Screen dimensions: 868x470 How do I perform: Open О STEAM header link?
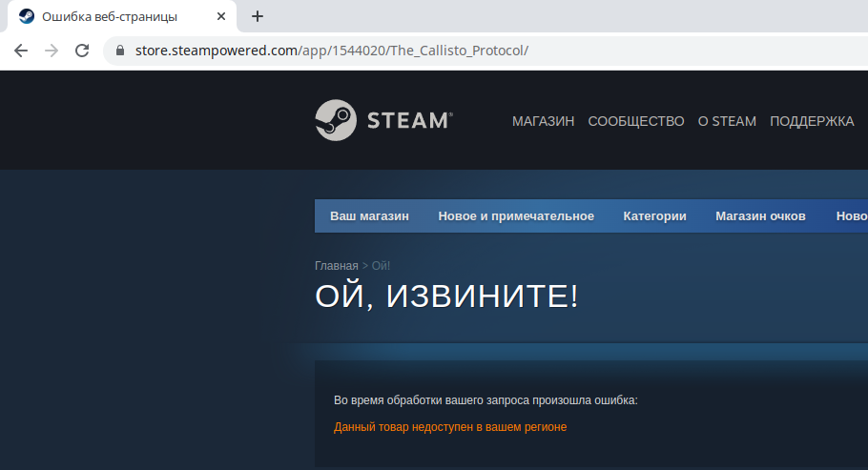727,121
